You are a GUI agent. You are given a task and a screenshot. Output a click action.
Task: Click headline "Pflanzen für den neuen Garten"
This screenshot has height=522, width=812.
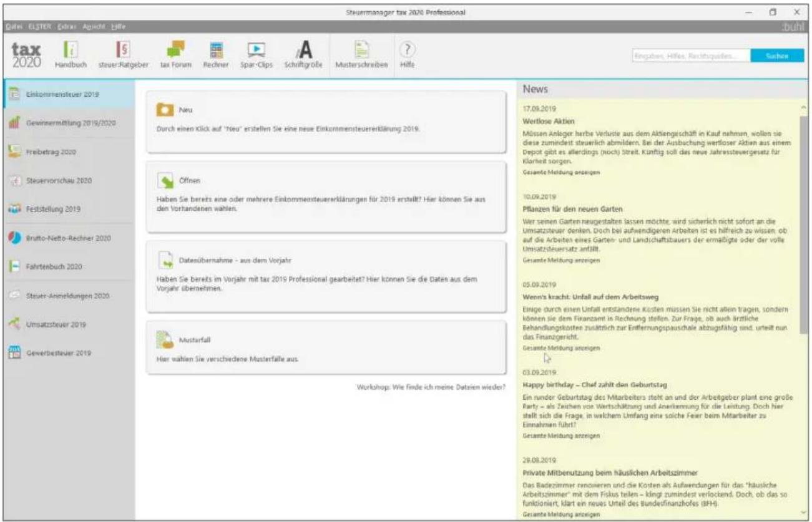pos(573,208)
